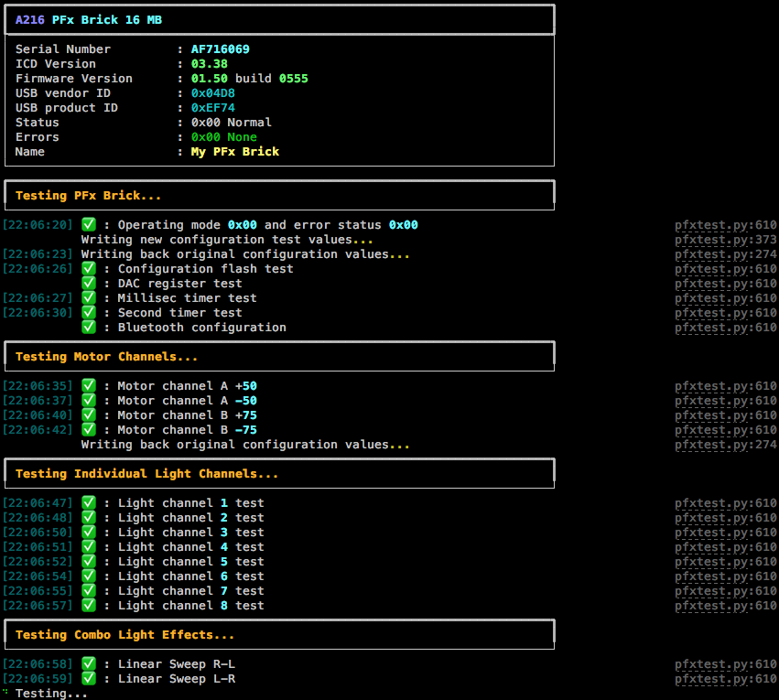Viewport: 779px width, 700px height.
Task: Click the Serial Number label
Action: coord(62,49)
